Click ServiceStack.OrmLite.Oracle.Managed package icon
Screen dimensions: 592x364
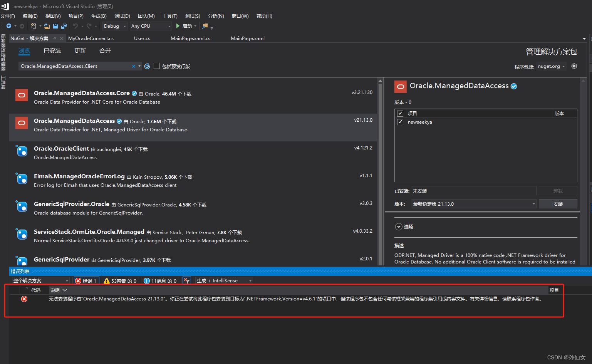[22, 234]
